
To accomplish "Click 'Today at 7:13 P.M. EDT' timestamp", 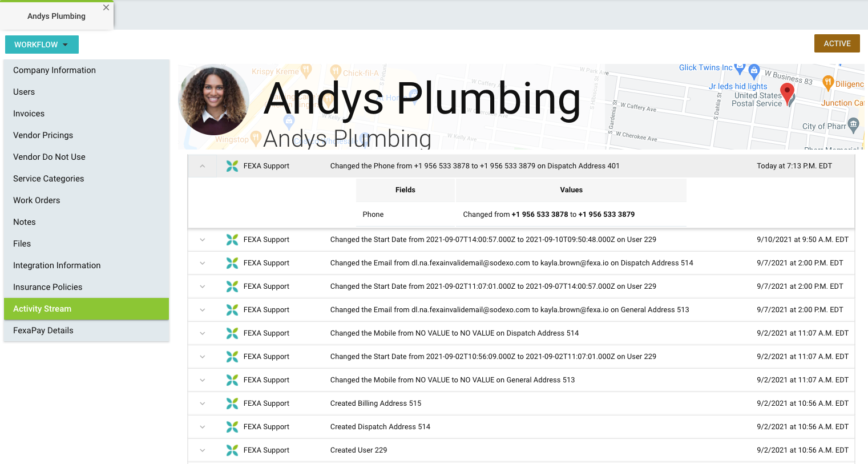I will click(x=794, y=166).
